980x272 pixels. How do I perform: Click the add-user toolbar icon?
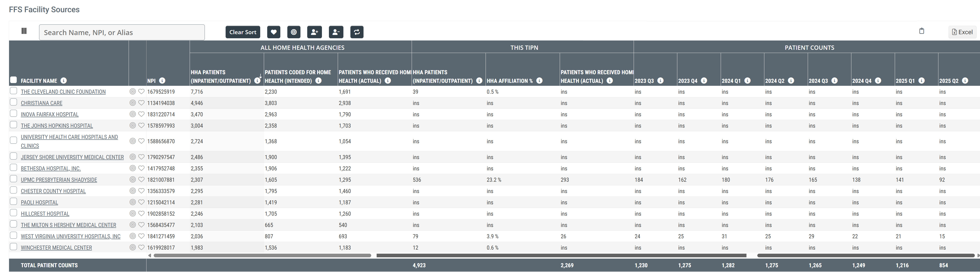(314, 32)
